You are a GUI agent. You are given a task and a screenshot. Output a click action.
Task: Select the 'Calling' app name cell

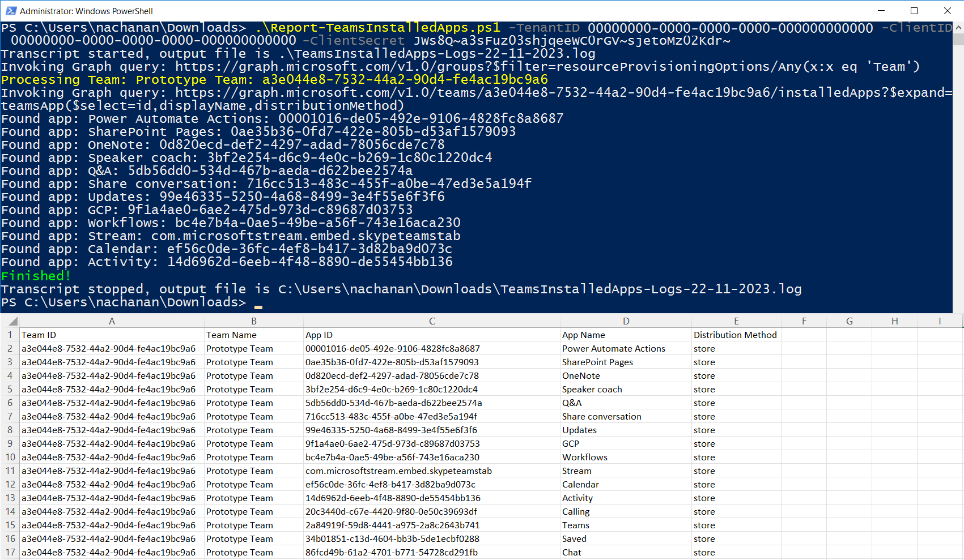(x=626, y=511)
